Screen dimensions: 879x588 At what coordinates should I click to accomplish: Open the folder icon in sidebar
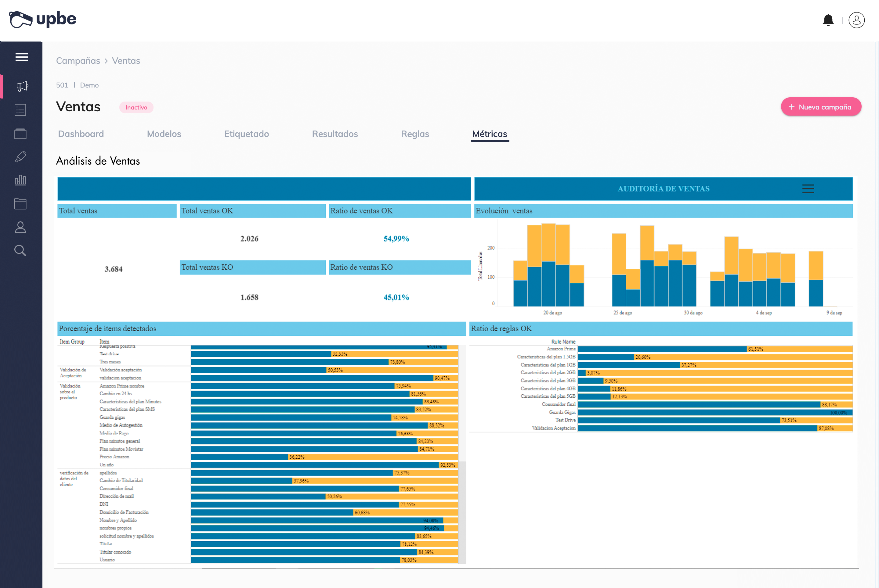(20, 204)
